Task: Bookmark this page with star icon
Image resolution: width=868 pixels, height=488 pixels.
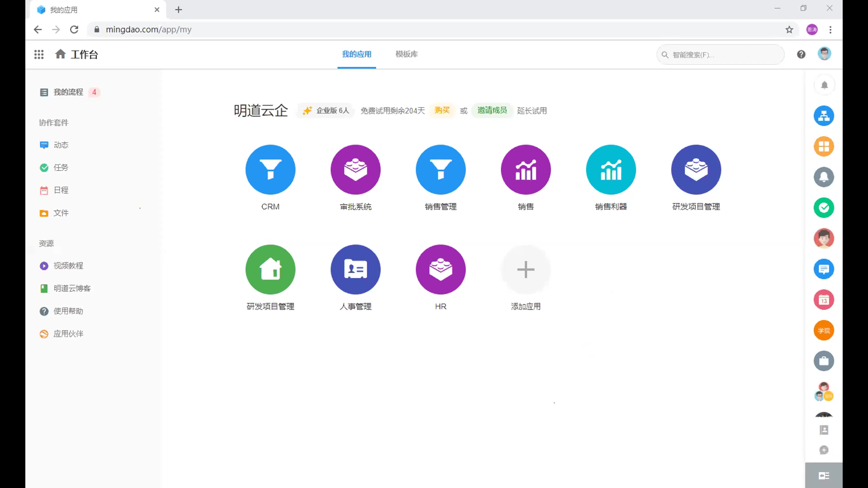Action: coord(789,30)
